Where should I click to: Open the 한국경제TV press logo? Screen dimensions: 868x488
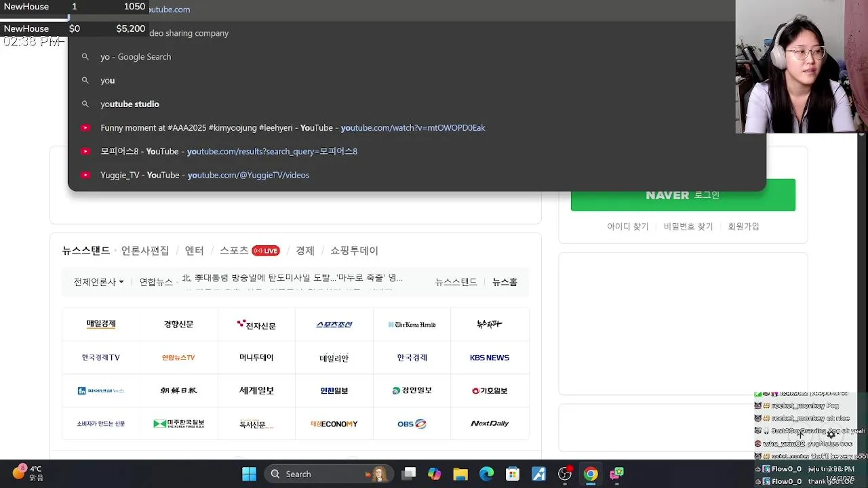click(x=101, y=357)
